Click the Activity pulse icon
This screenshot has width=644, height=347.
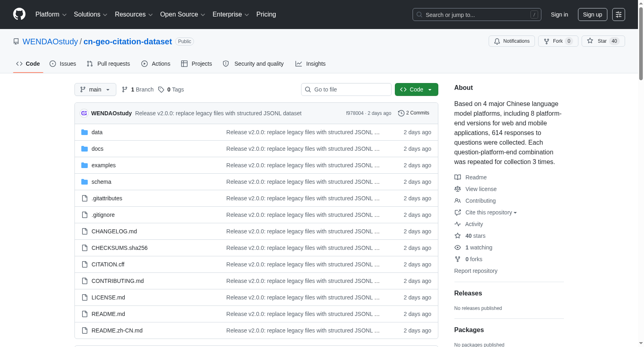458,224
